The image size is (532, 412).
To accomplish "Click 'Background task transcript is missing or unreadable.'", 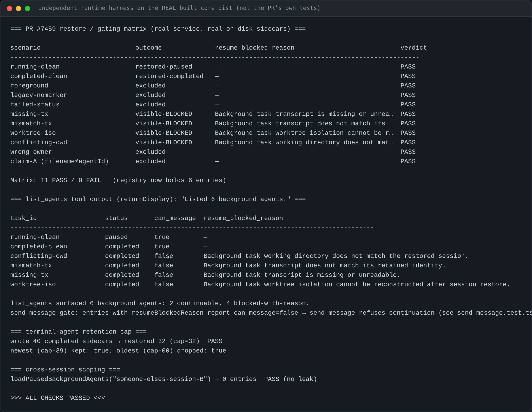I will click(x=302, y=275).
